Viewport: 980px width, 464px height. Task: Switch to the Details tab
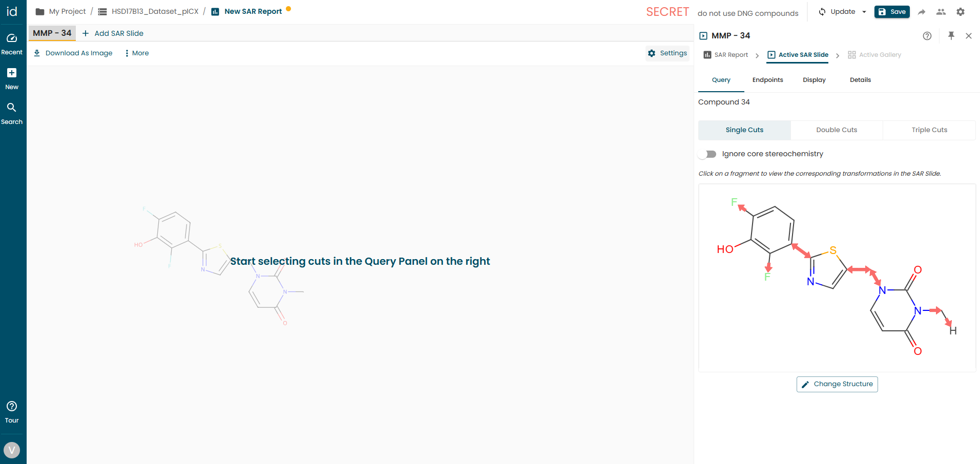pyautogui.click(x=860, y=80)
